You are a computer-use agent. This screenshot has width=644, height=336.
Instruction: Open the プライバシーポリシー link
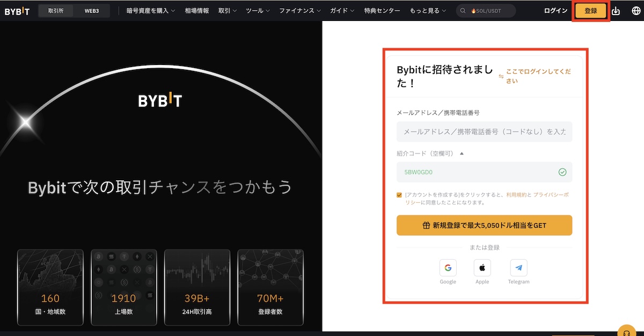point(552,195)
